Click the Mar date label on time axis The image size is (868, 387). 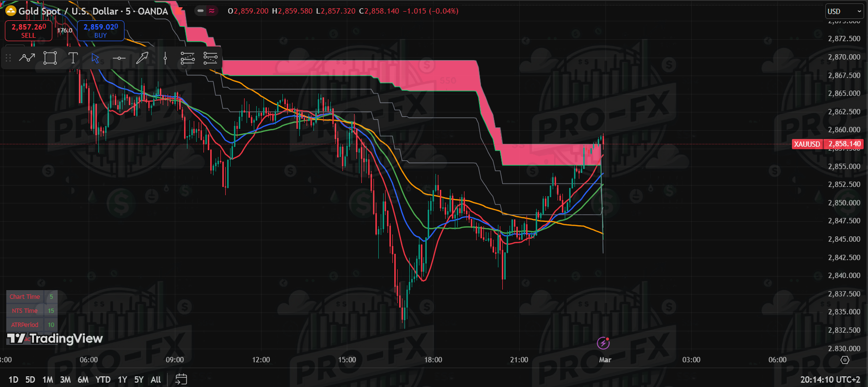pyautogui.click(x=605, y=360)
